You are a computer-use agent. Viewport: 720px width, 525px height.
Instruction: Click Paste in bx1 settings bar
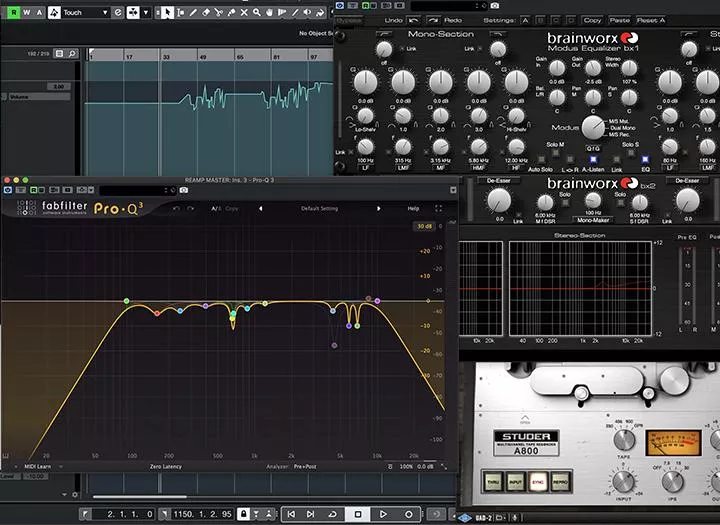[619, 20]
